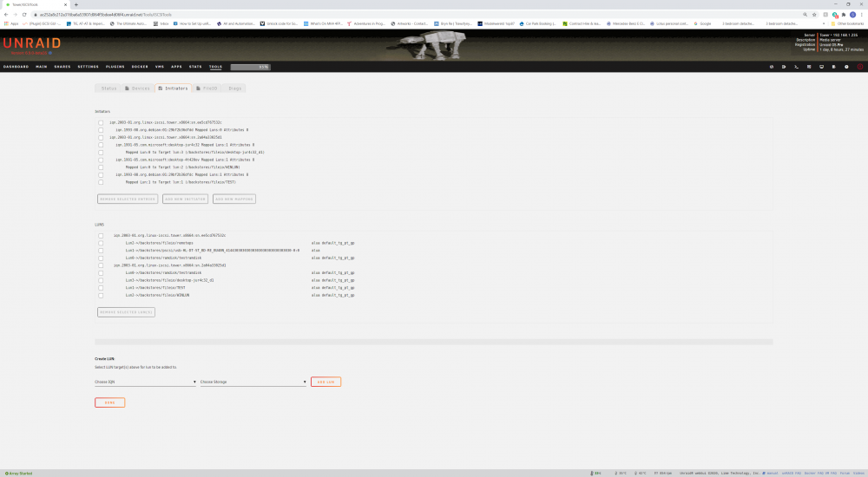The height and width of the screenshot is (477, 868).
Task: Open the Settings menu item
Action: (88, 67)
